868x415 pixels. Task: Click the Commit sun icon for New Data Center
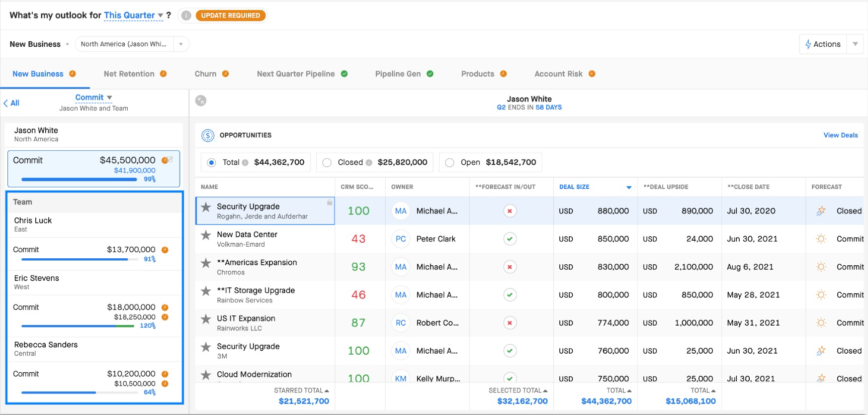821,239
